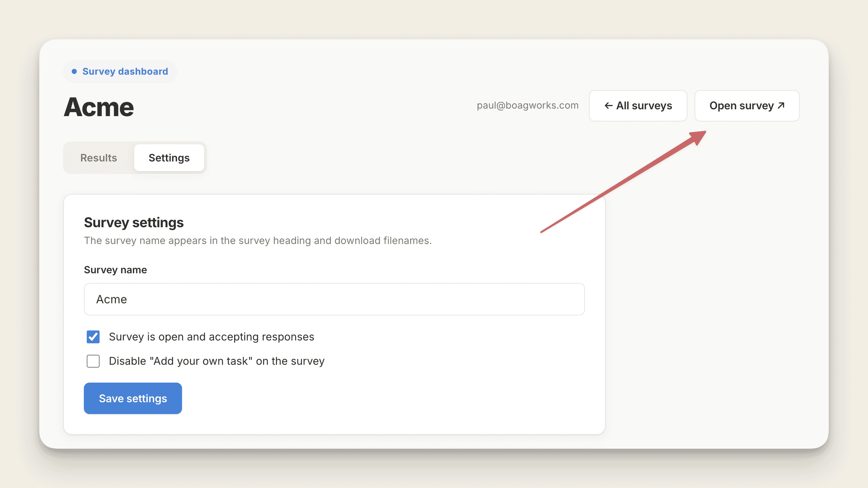Click the survey name description text
The image size is (868, 488).
(x=258, y=241)
